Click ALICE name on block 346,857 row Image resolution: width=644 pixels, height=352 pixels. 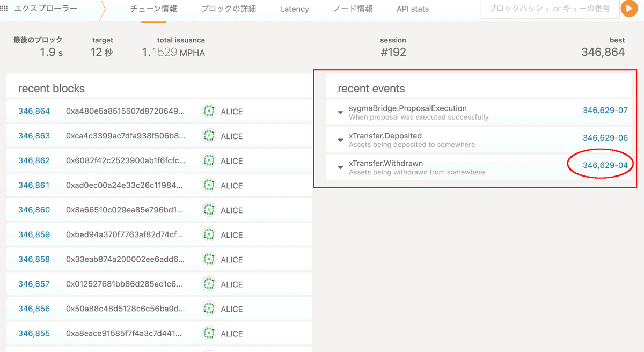[232, 284]
